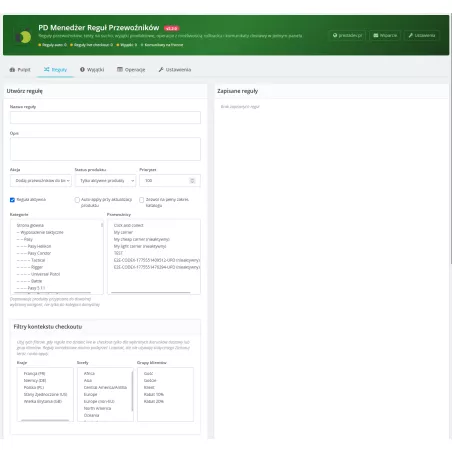The height and width of the screenshot is (452, 452).
Task: Select 'Polska (PL)' in Kraje list
Action: pos(34,388)
